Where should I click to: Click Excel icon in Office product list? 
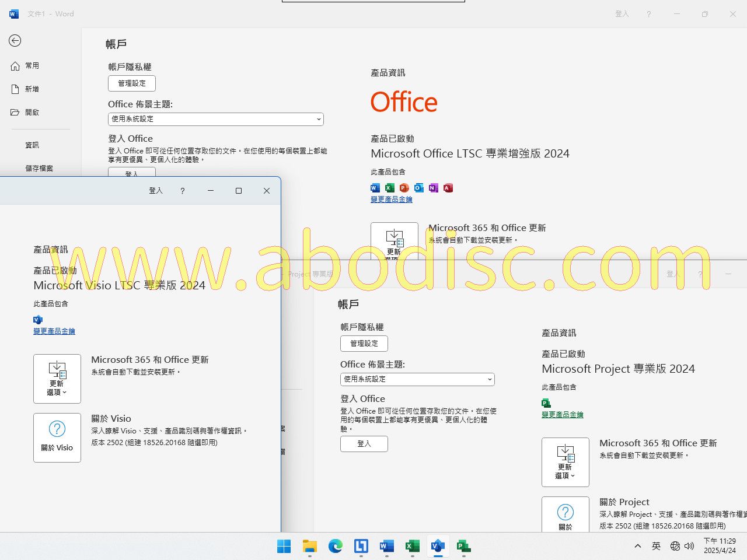coord(390,188)
